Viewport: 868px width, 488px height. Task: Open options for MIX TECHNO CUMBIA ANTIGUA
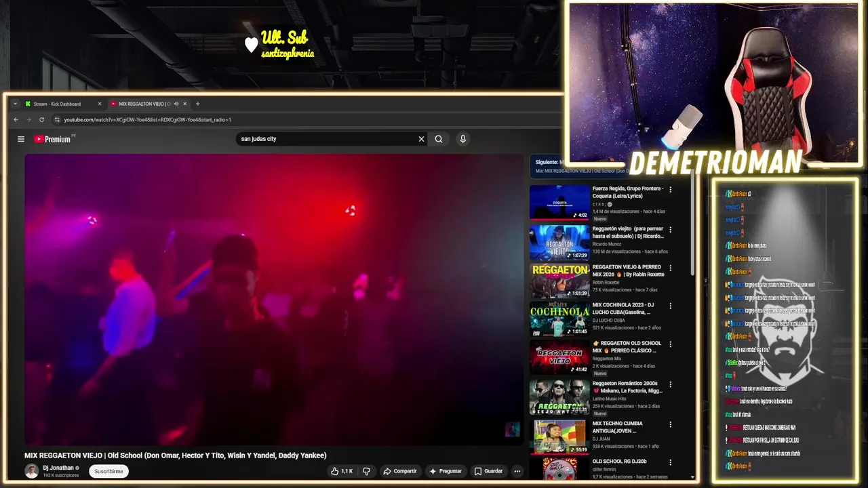click(x=671, y=424)
